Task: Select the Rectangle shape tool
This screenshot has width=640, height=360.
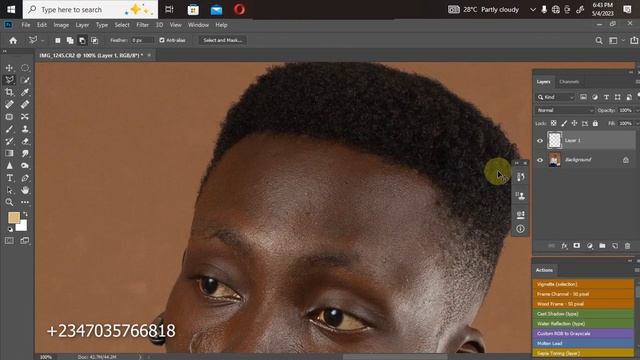Action: 9,117
